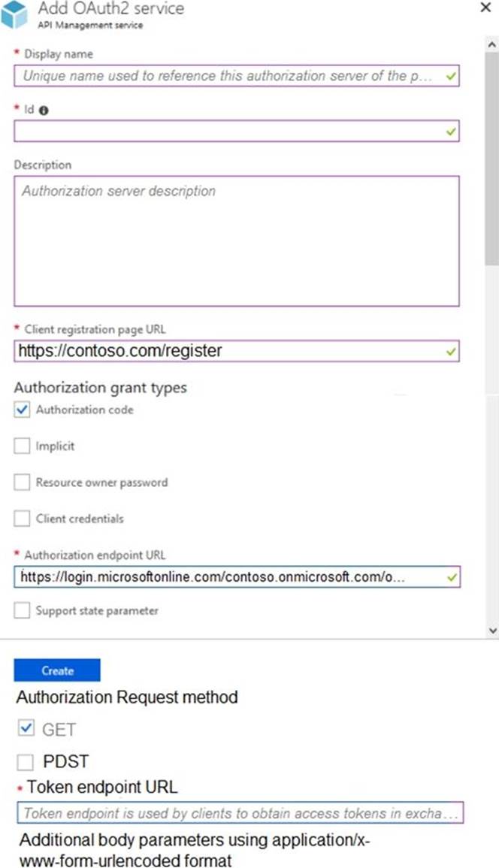499x868 pixels.
Task: Check the Resource owner password option
Action: pos(22,482)
